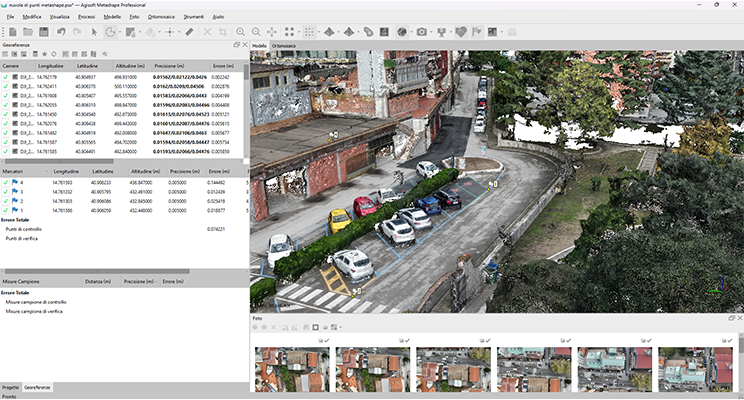Open the File menu
Screen dimensions: 744x400
coord(10,17)
